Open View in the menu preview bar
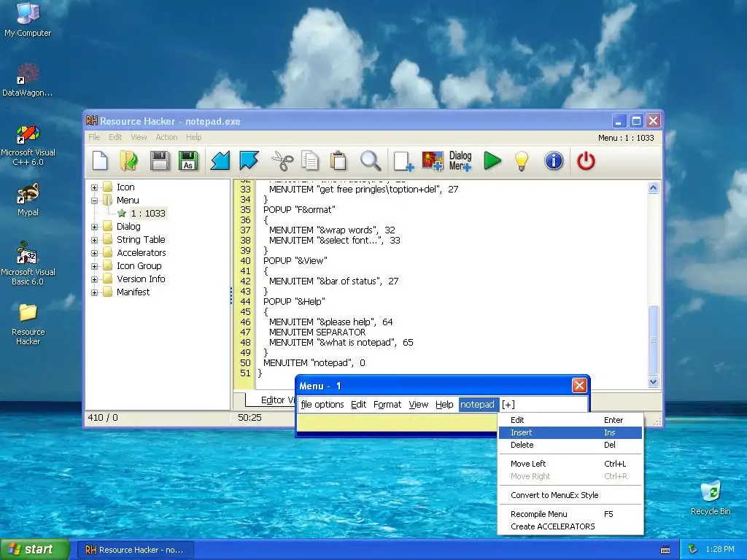This screenshot has width=747, height=560. (x=418, y=404)
